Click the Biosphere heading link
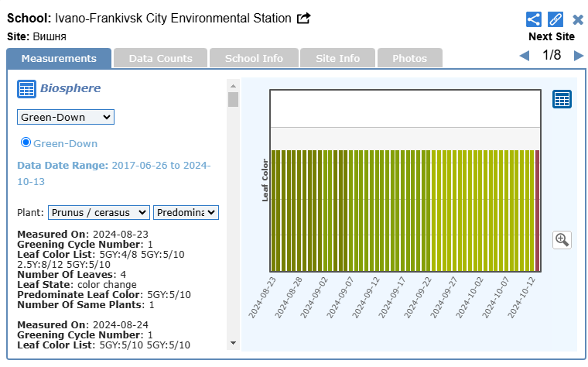Image resolution: width=588 pixels, height=367 pixels. point(70,88)
